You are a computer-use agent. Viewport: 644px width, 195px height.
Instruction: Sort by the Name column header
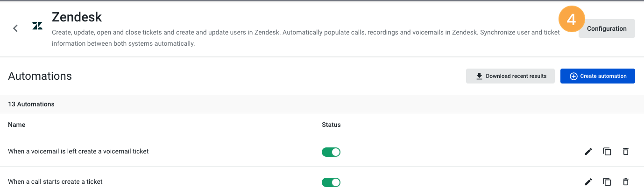17,125
